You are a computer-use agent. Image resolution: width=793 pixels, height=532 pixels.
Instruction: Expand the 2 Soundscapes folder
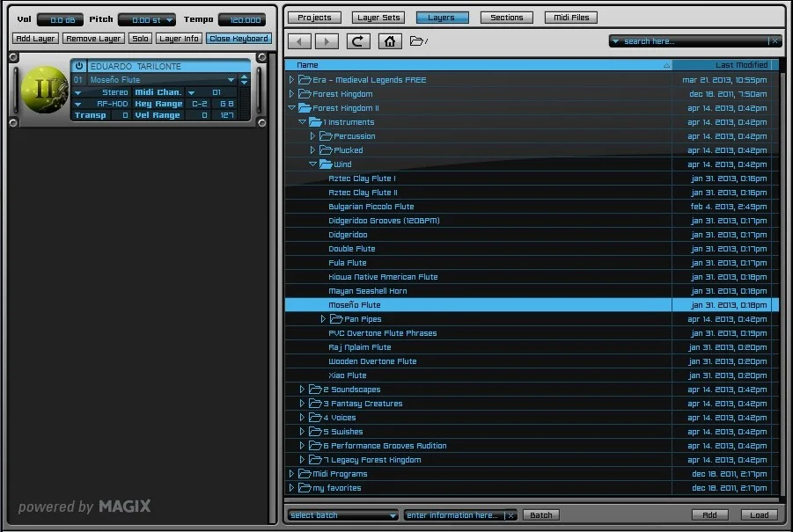302,389
